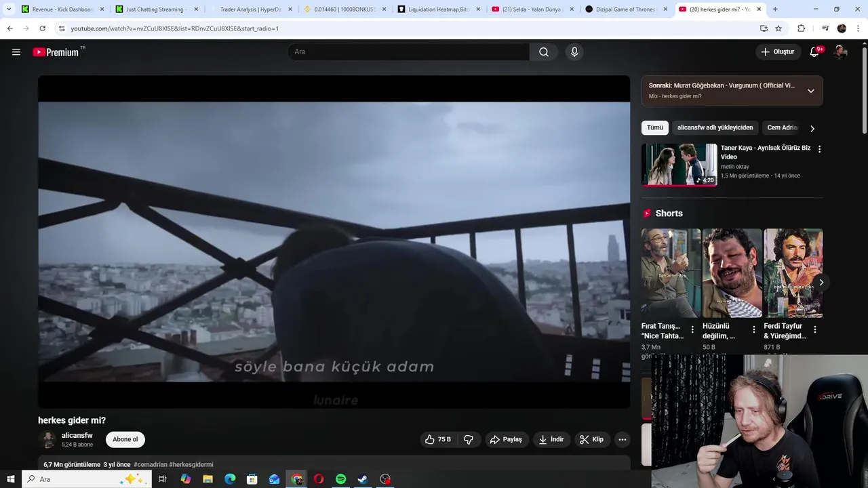868x488 pixels.
Task: Open options for Fırat Tanış short
Action: [x=692, y=329]
